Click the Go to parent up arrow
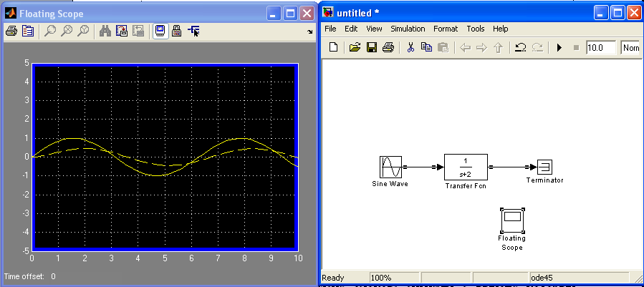 tap(498, 48)
